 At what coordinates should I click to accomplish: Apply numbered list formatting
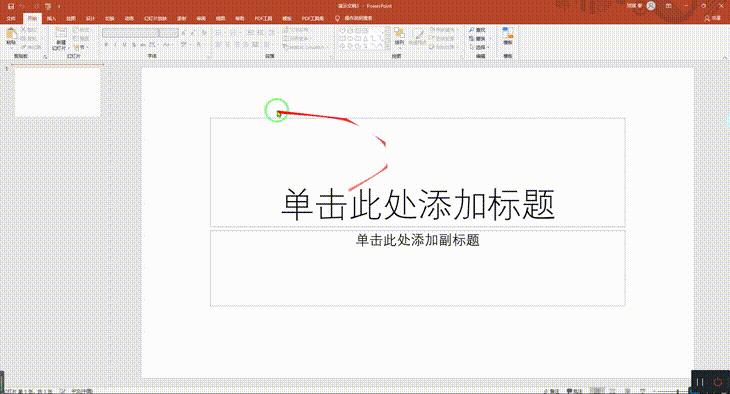[233, 33]
